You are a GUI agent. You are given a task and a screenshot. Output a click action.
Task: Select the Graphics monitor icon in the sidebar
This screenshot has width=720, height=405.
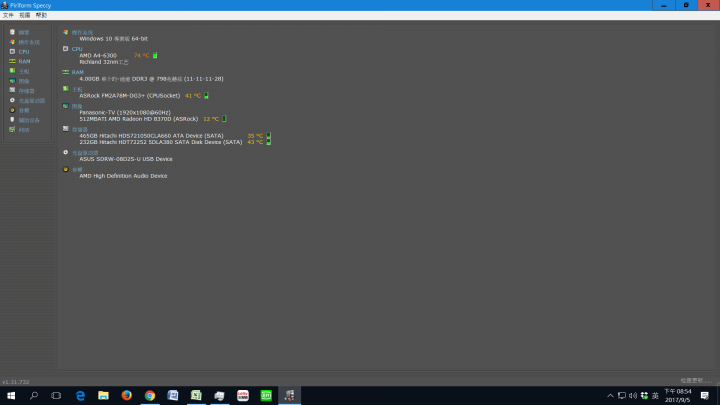tap(12, 81)
